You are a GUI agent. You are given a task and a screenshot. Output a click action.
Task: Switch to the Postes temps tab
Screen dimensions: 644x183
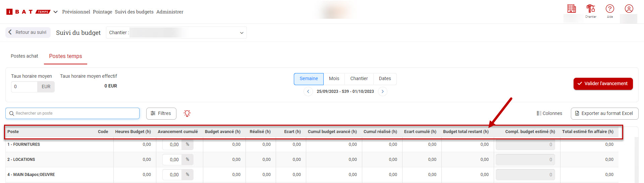tap(65, 56)
